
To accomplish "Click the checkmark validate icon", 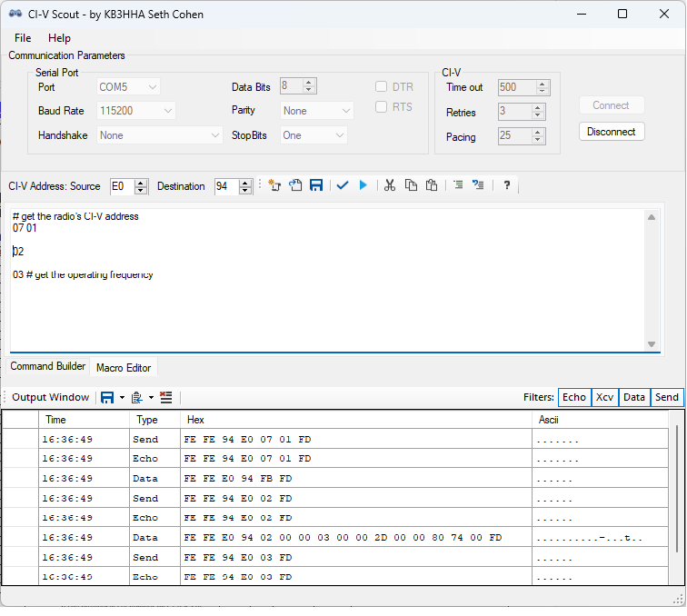I will pyautogui.click(x=343, y=185).
